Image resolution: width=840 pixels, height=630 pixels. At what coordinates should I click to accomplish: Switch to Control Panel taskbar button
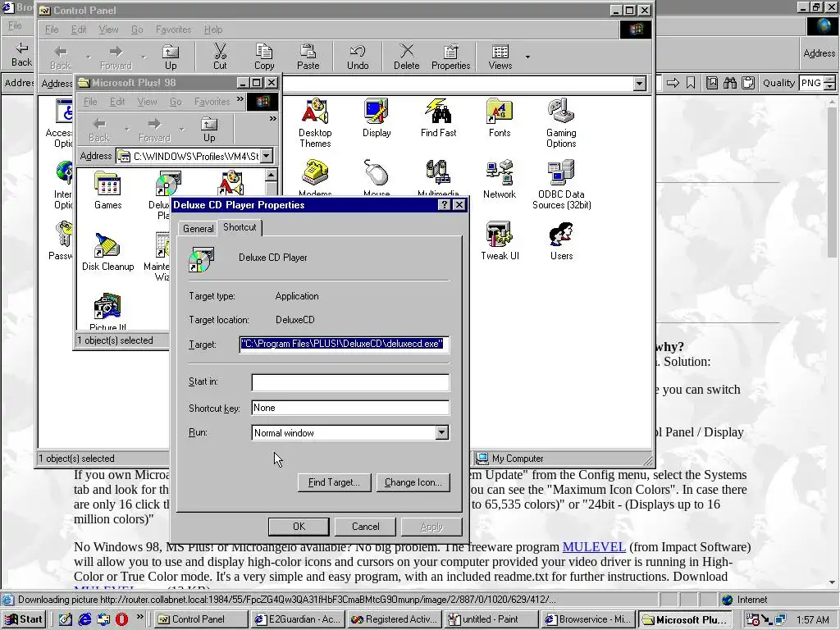pos(202,619)
